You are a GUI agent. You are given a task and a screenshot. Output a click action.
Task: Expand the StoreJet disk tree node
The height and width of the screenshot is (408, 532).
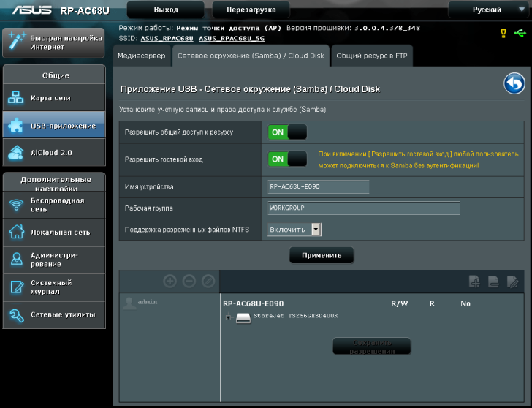(x=228, y=318)
